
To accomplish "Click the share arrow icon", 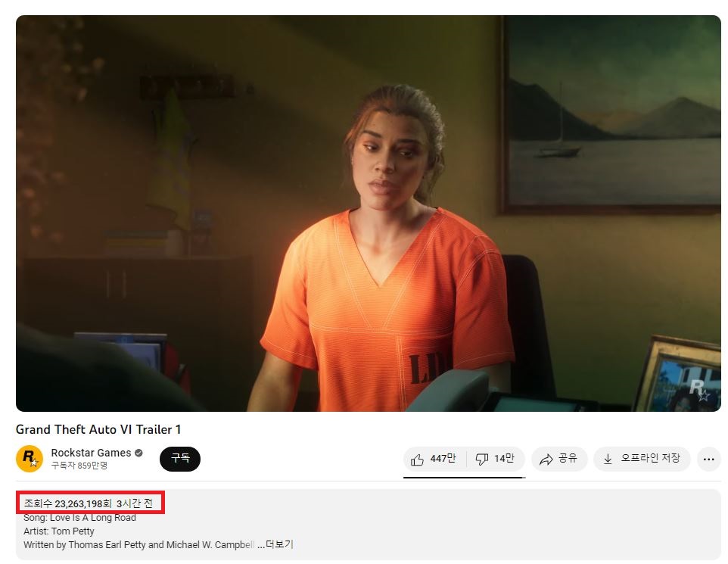I will (x=546, y=460).
